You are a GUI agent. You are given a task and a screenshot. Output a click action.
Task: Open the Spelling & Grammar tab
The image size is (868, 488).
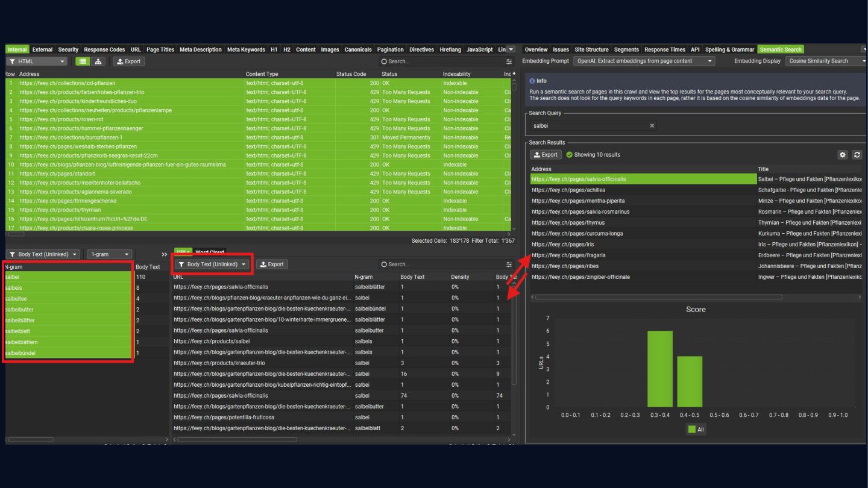pyautogui.click(x=729, y=49)
